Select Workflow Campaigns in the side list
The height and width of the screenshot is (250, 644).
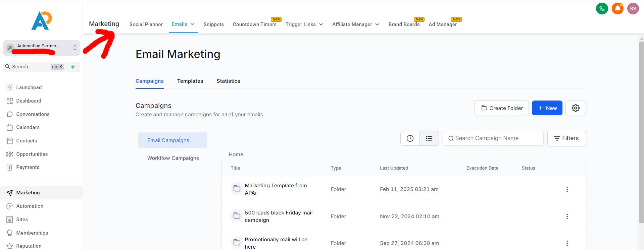coord(173,158)
